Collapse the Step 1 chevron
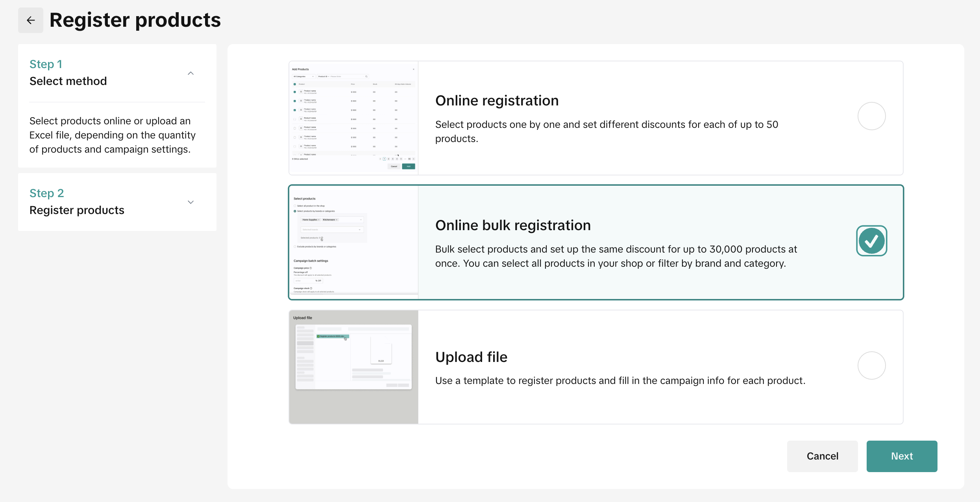Image resolution: width=980 pixels, height=502 pixels. tap(191, 73)
